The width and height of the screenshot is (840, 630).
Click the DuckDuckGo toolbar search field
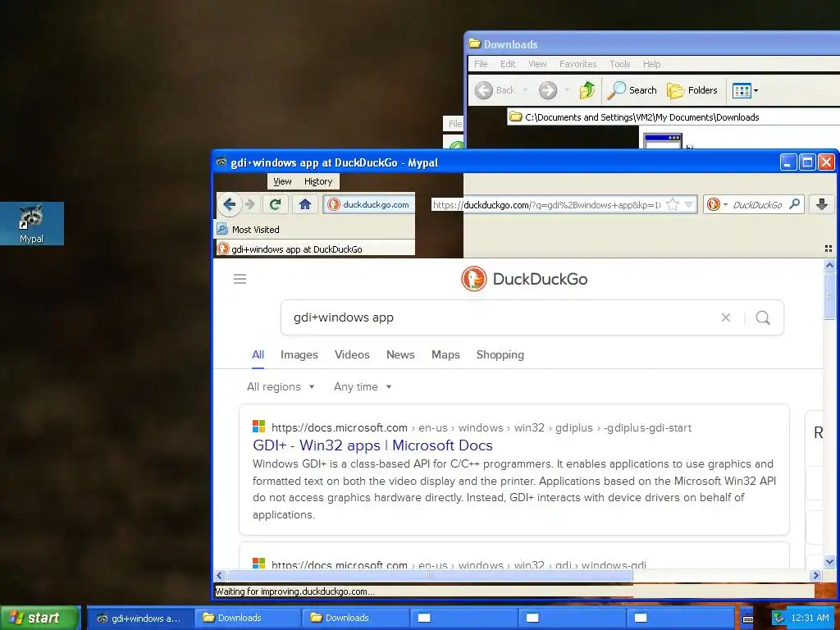click(x=757, y=204)
